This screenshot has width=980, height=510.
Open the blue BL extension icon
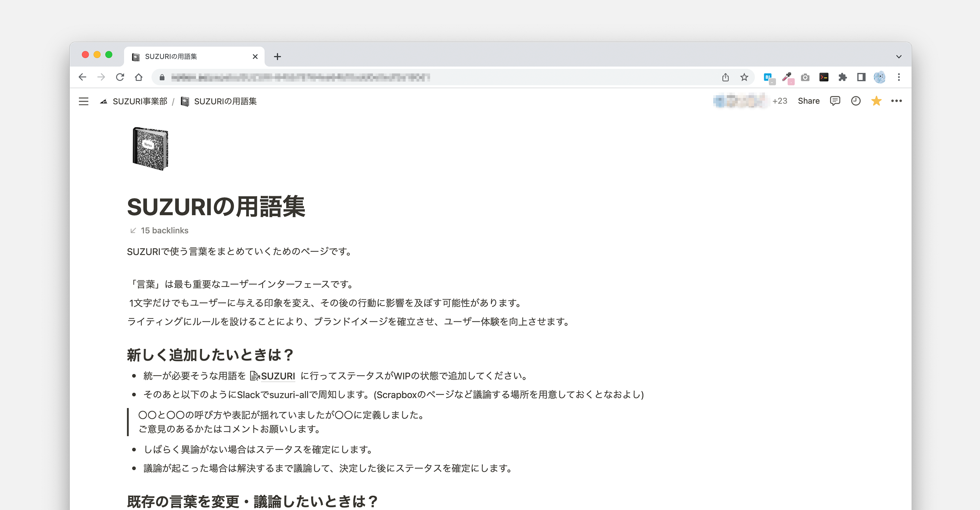point(769,78)
